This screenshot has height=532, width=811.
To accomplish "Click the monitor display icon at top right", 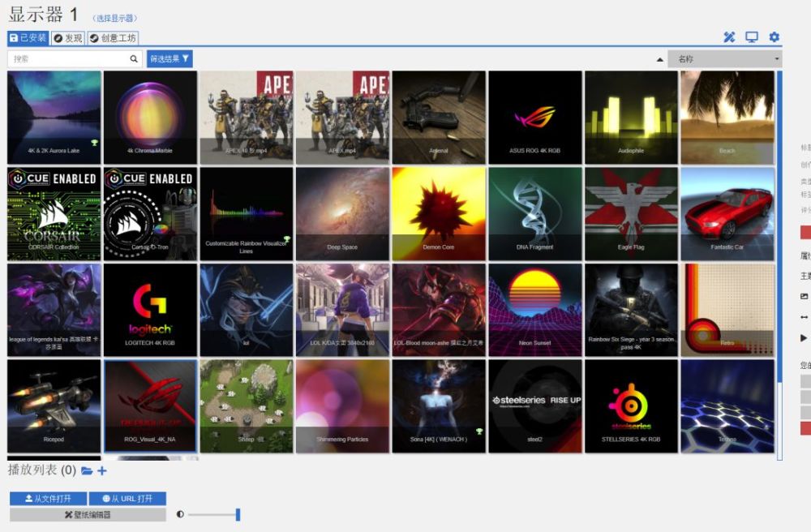I will click(752, 37).
